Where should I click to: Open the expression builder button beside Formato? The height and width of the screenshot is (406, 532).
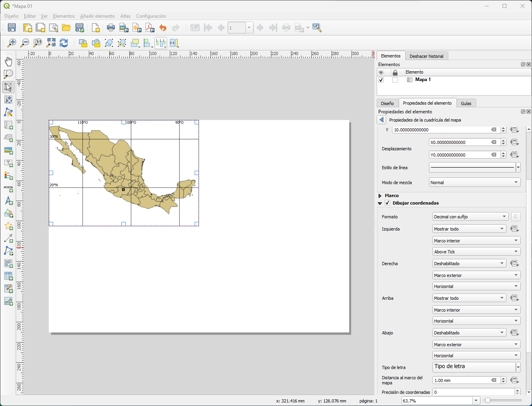point(515,217)
